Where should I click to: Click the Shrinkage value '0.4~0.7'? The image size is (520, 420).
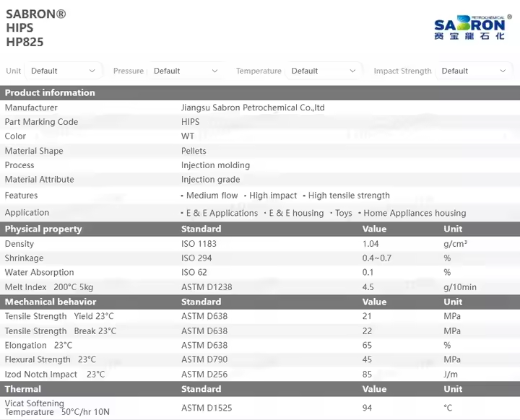point(377,258)
